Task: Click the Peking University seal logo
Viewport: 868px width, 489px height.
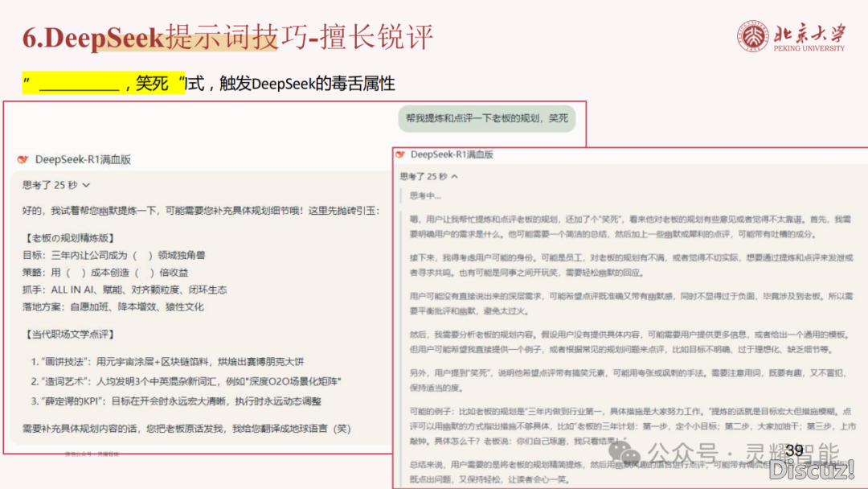Action: click(x=752, y=36)
